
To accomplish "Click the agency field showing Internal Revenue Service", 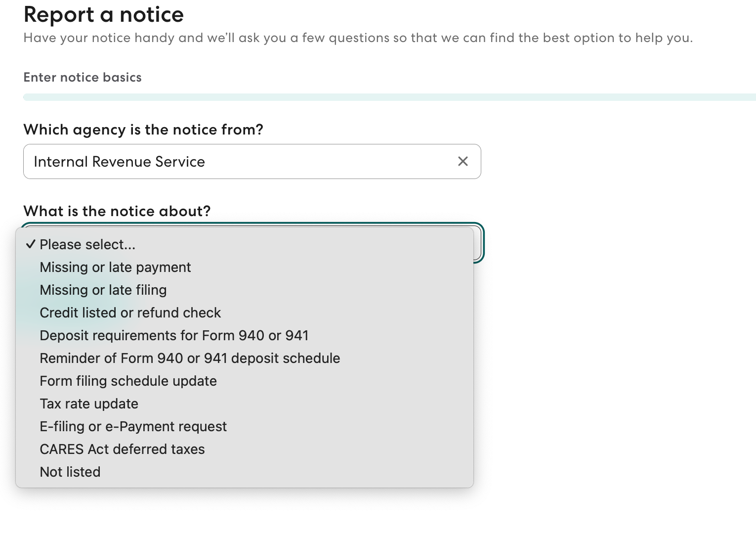I will click(x=237, y=162).
